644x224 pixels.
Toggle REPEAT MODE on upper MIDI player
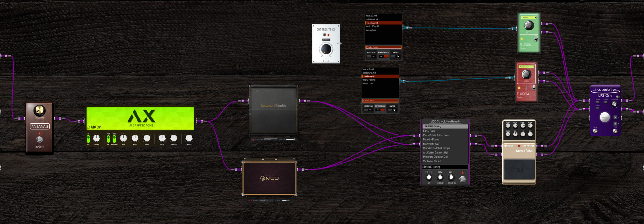click(x=383, y=56)
